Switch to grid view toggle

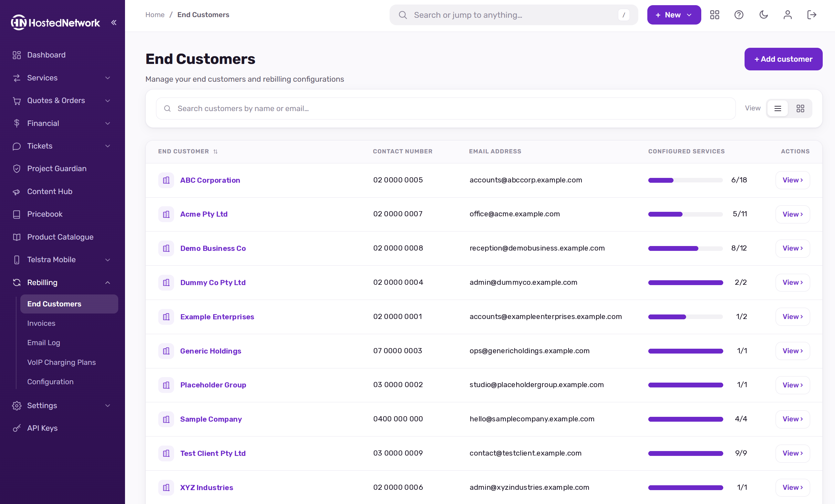tap(800, 108)
